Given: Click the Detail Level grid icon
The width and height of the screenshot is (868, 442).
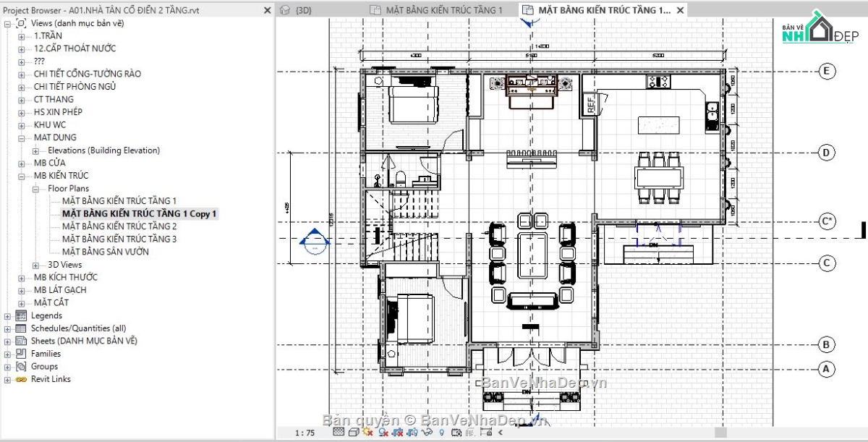Looking at the screenshot, I should (x=338, y=432).
